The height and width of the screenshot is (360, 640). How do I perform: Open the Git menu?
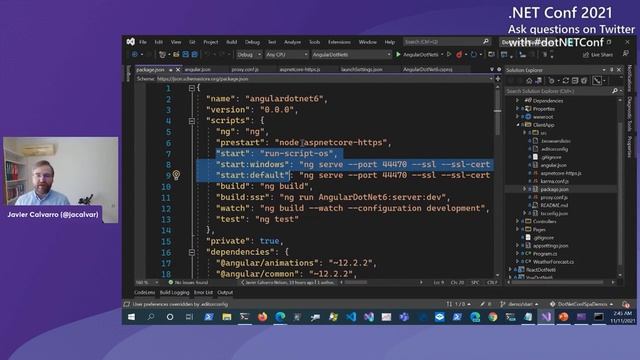point(192,42)
